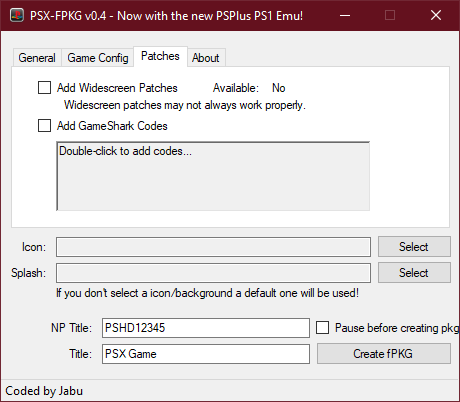Select the Patches tab
This screenshot has width=460, height=402.
point(160,56)
